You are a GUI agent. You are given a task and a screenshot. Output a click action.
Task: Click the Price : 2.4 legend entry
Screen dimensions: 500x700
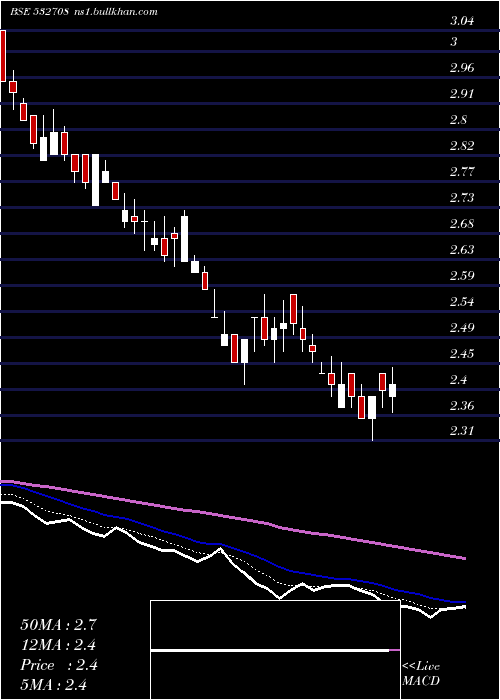pyautogui.click(x=58, y=665)
